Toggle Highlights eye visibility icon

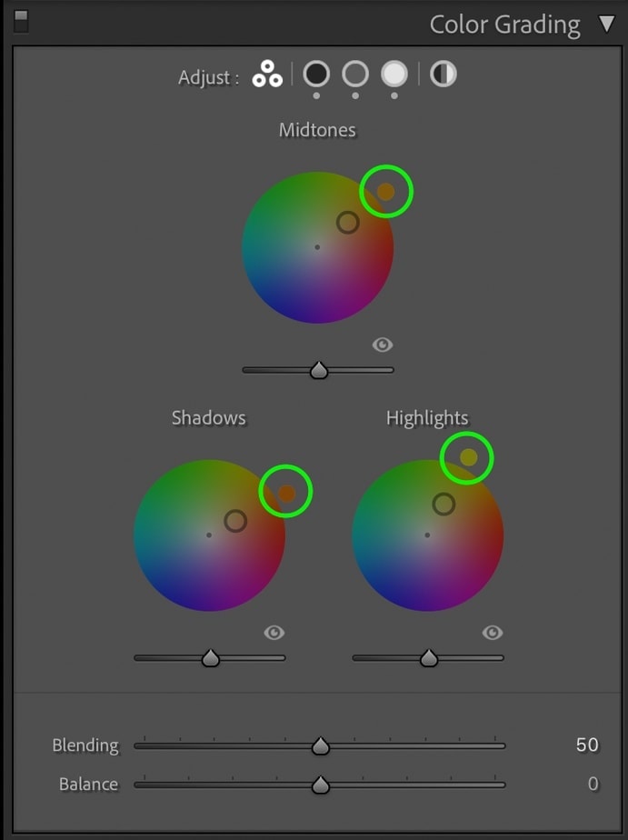(492, 633)
